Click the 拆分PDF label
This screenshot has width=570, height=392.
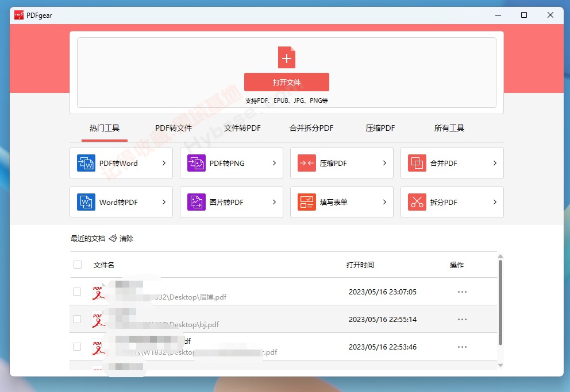click(x=444, y=202)
